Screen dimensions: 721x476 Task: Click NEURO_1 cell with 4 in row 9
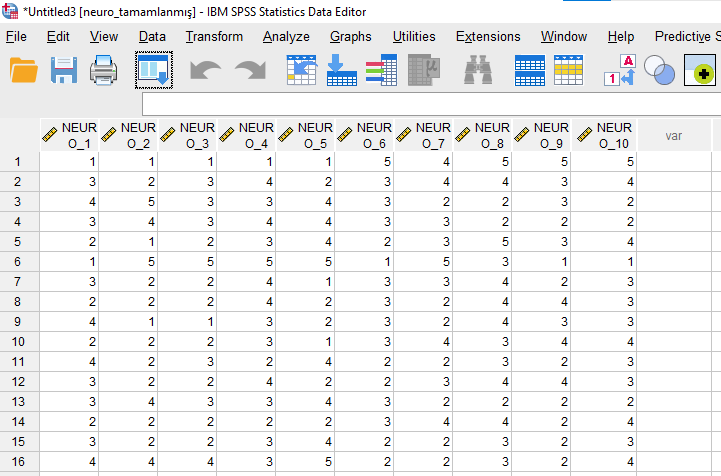[x=69, y=322]
